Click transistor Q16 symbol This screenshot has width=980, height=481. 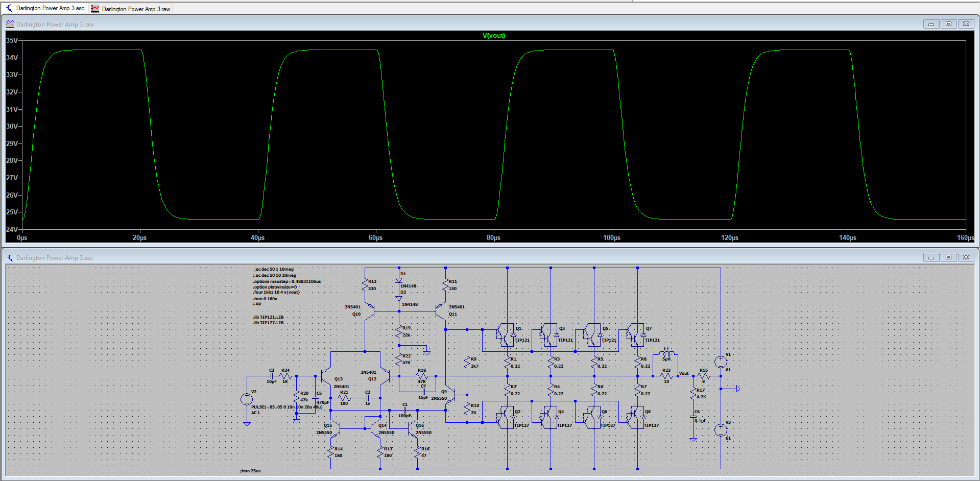tap(413, 428)
